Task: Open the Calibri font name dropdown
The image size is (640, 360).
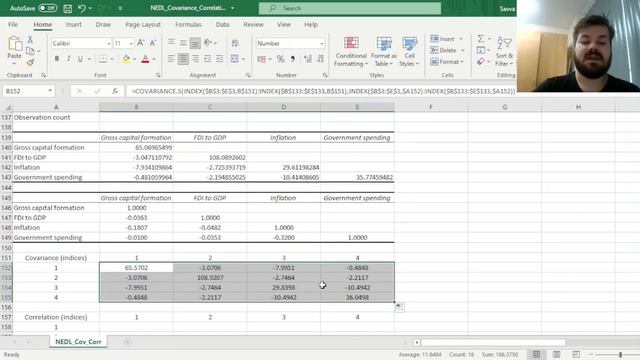Action: click(109, 43)
